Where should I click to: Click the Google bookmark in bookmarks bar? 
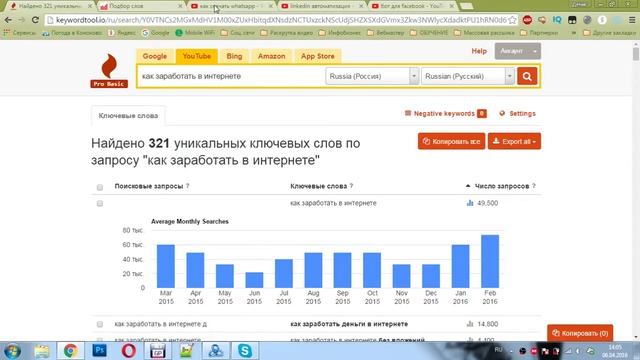[x=156, y=33]
